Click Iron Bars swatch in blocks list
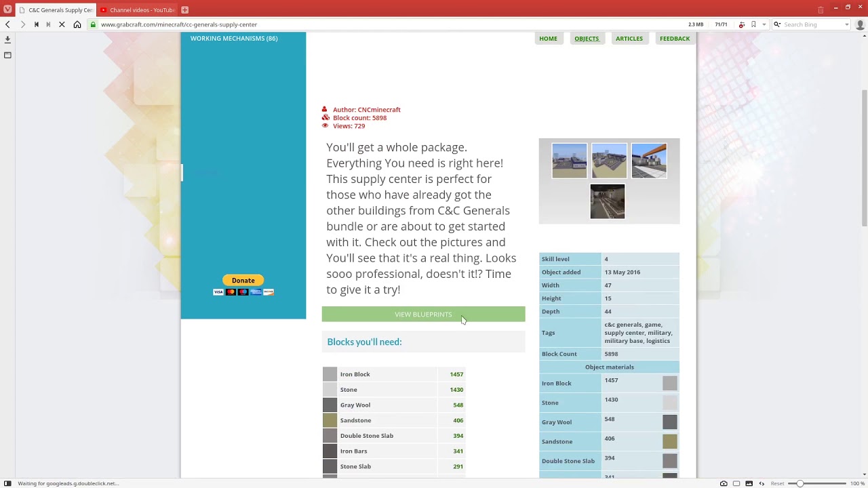Screen dimensions: 868x488 tap(330, 451)
